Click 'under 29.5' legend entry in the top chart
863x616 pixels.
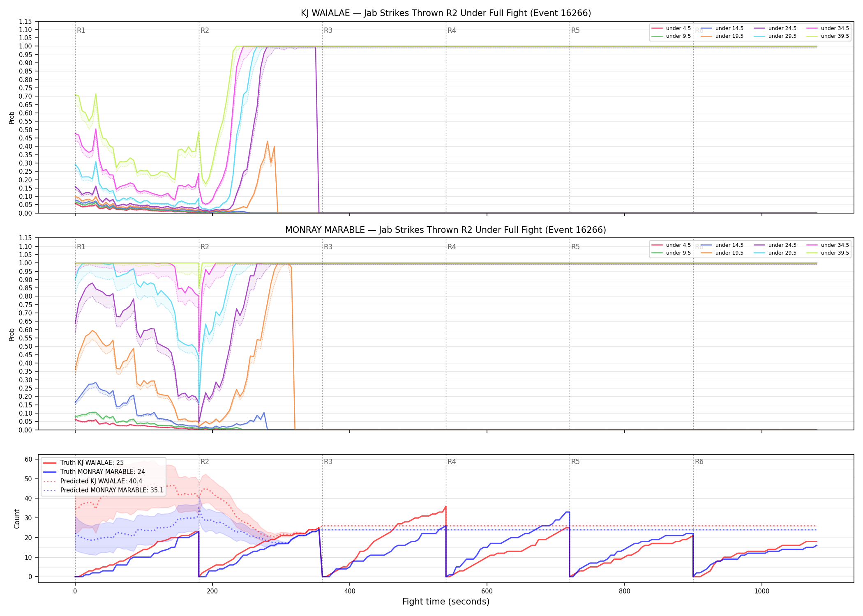775,36
